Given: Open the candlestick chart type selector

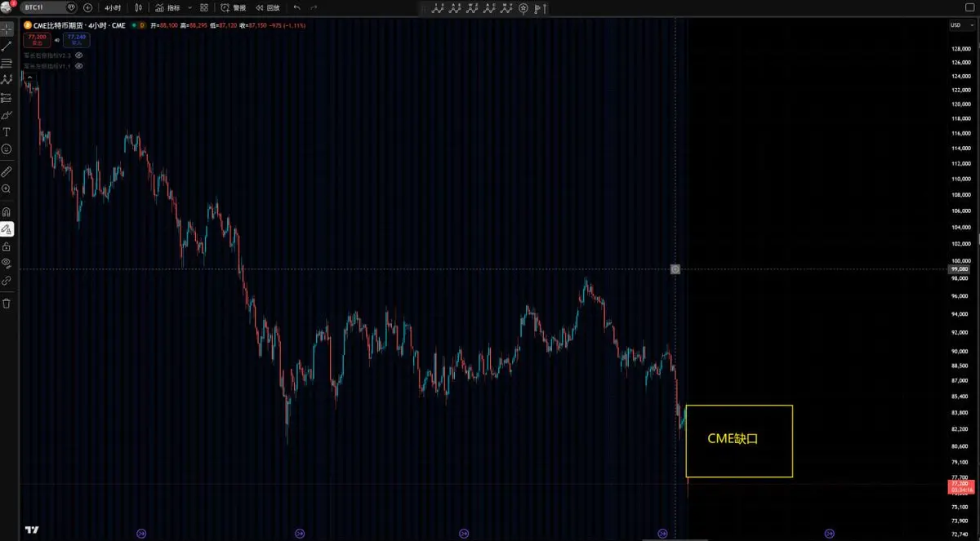Looking at the screenshot, I should tap(139, 7).
